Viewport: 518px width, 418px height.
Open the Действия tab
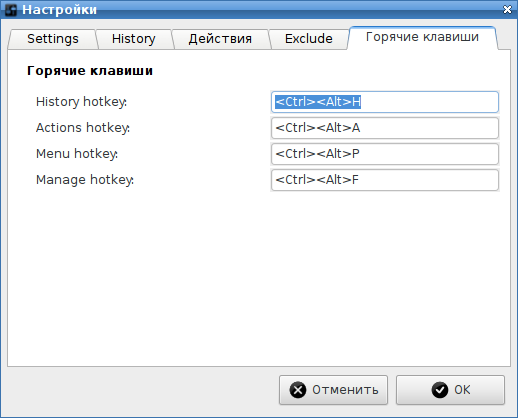220,39
